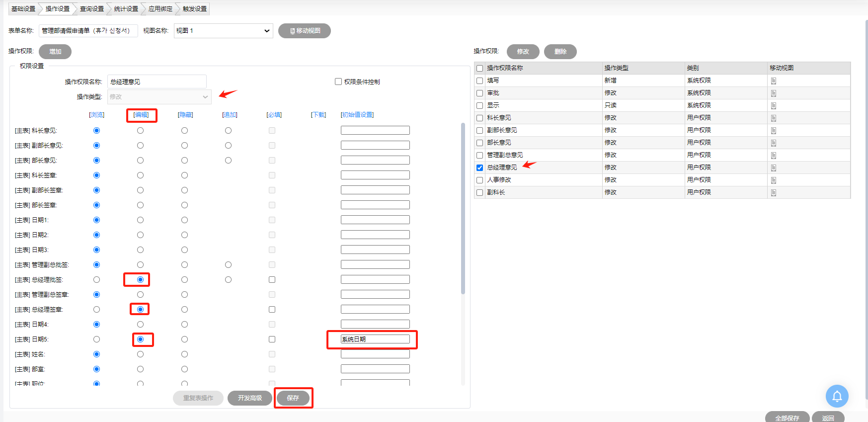Switch to the 查询设置 tab

click(x=91, y=9)
